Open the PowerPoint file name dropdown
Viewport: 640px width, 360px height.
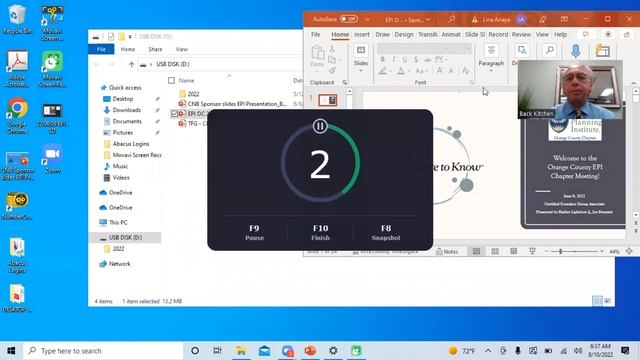coord(428,20)
